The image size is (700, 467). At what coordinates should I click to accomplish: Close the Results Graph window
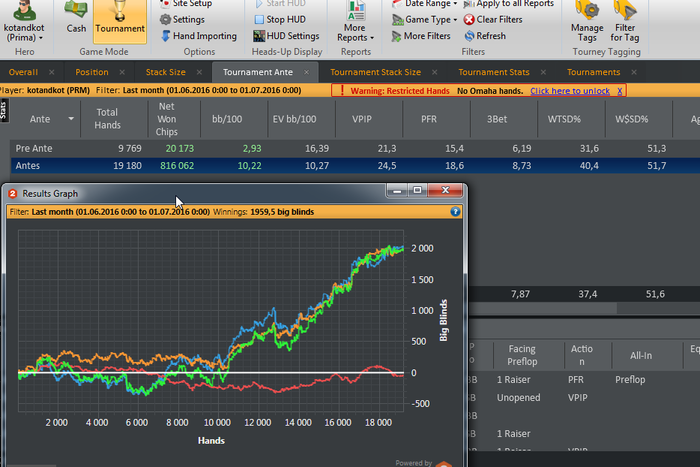(445, 190)
